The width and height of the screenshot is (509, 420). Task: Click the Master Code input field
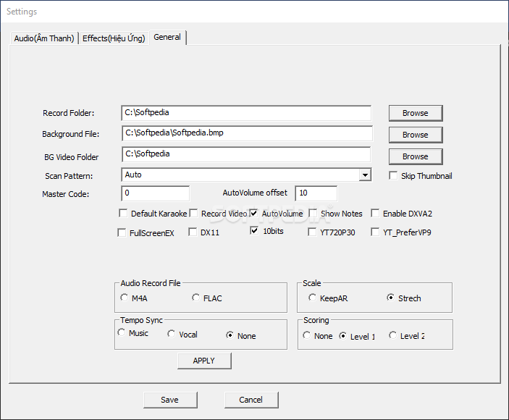click(x=156, y=193)
